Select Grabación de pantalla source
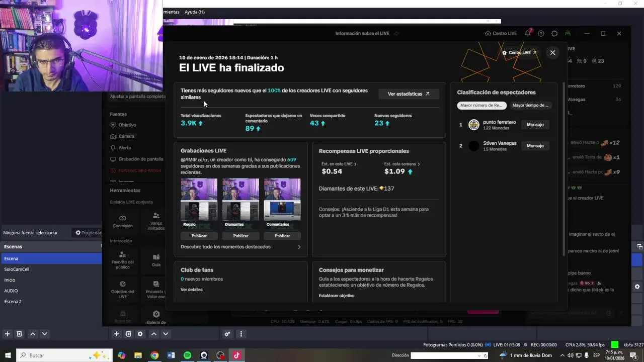 pyautogui.click(x=137, y=159)
